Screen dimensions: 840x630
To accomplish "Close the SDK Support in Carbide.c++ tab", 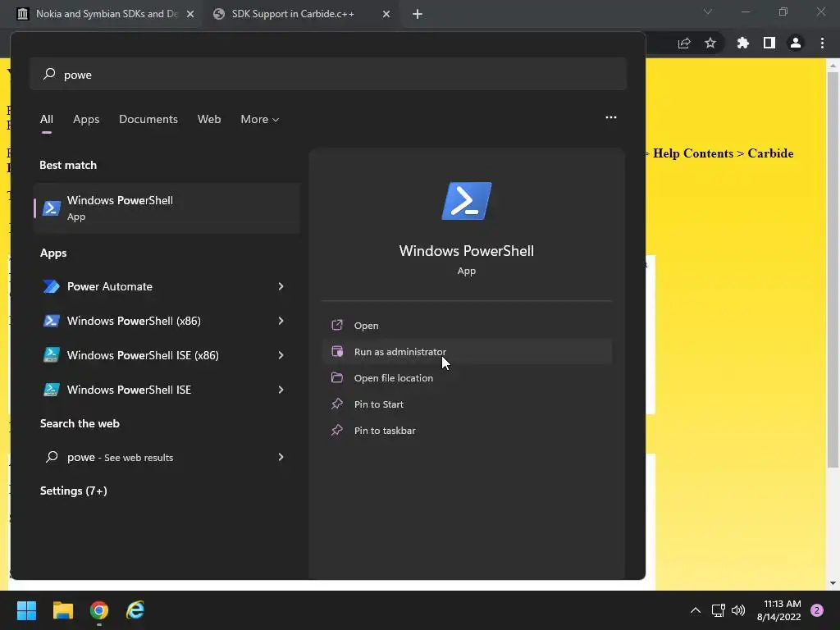I will (386, 14).
